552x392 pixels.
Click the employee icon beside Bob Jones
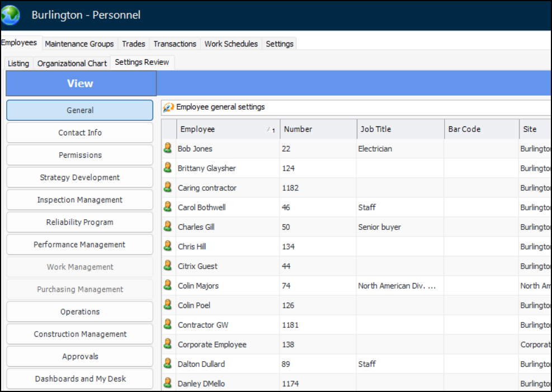(167, 149)
